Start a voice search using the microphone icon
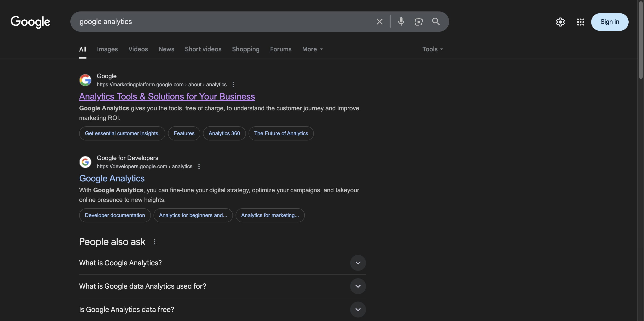This screenshot has width=644, height=321. click(401, 22)
